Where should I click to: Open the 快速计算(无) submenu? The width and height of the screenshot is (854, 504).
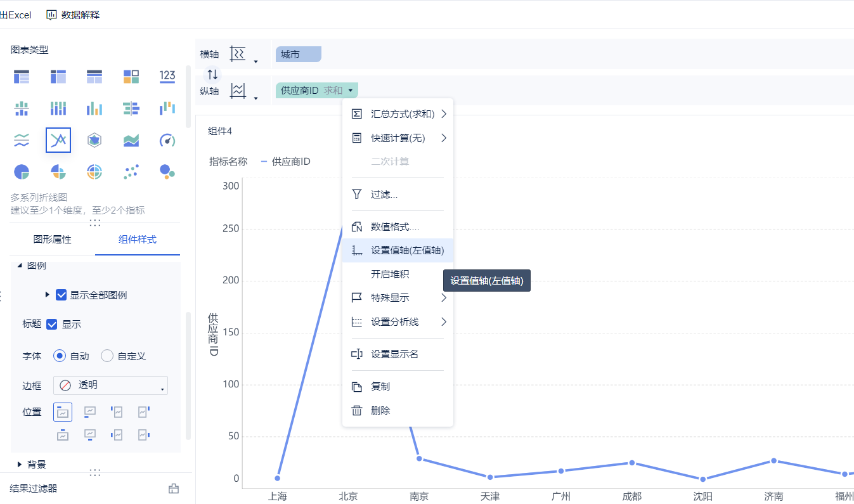(x=398, y=138)
